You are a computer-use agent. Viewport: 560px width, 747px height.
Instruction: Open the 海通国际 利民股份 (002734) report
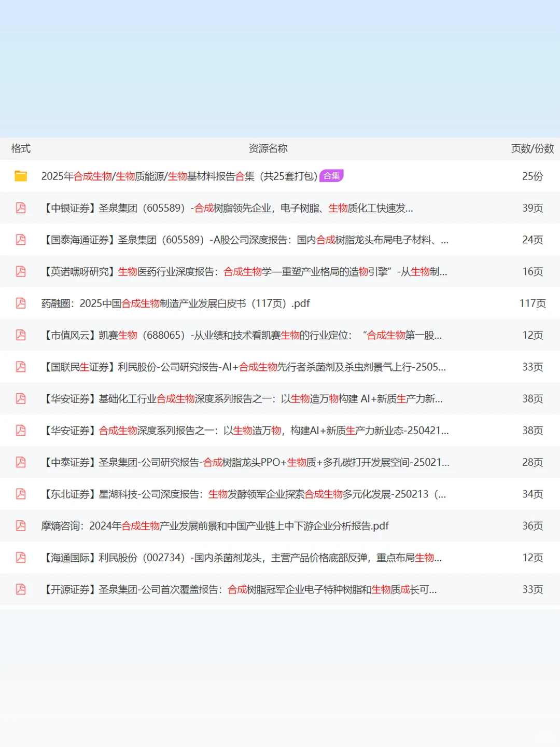pos(242,557)
